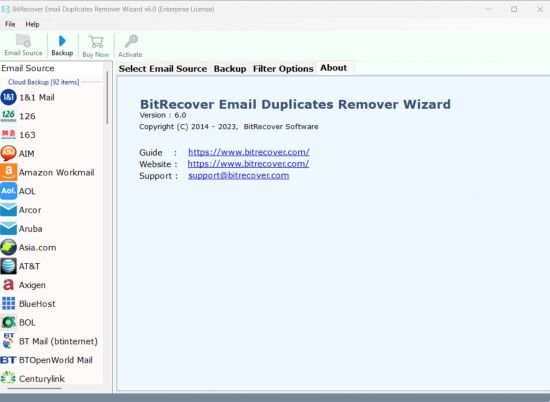The height and width of the screenshot is (402, 550).
Task: Click the Amazon Workmail orange icon
Action: [8, 172]
